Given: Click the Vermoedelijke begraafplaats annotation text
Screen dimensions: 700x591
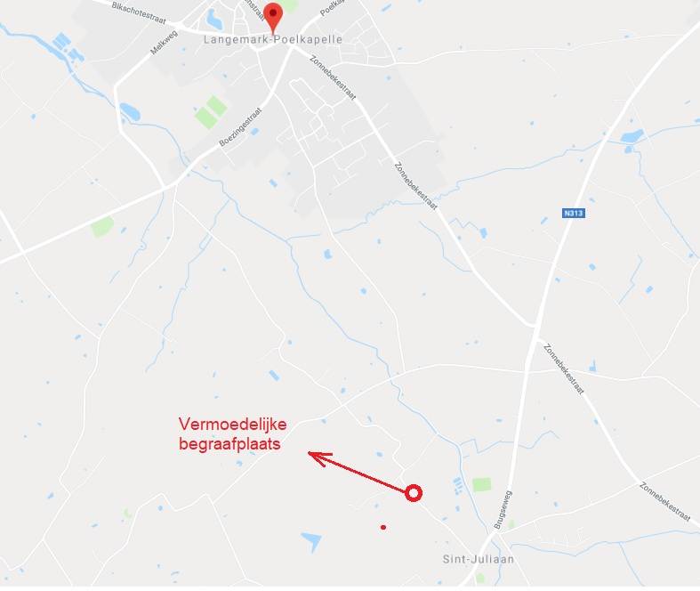Looking at the screenshot, I should point(232,433).
